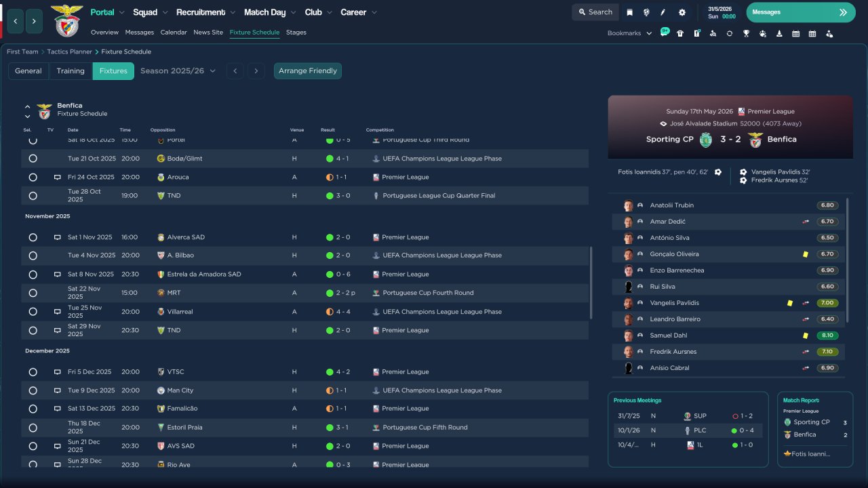Click the TV icon on the VTSC fixture
868x488 pixels.
tap(58, 372)
